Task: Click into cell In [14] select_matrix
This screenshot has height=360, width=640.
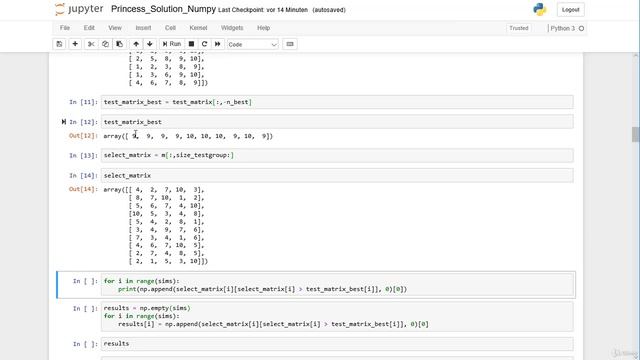Action: click(x=337, y=176)
